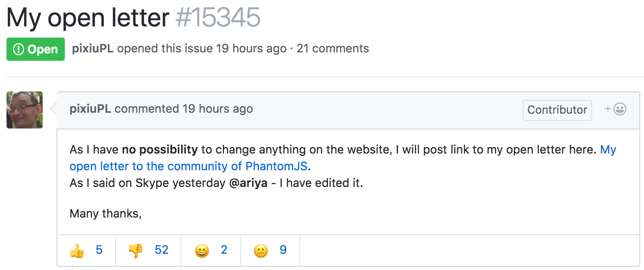The height and width of the screenshot is (270, 644).
Task: Toggle the confused face reaction
Action: click(x=270, y=251)
